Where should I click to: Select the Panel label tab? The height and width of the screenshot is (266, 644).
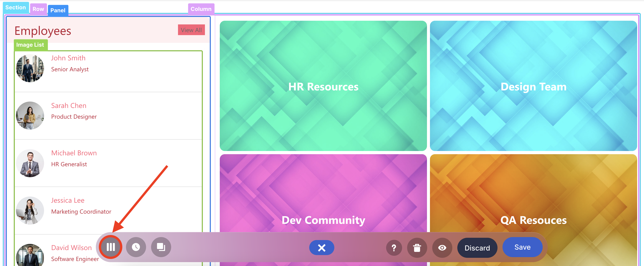click(58, 10)
